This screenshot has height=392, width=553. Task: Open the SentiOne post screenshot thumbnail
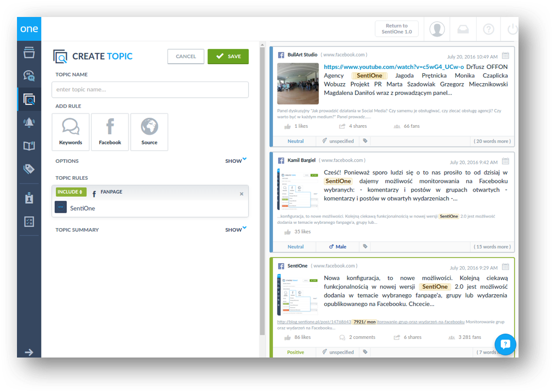(x=298, y=295)
